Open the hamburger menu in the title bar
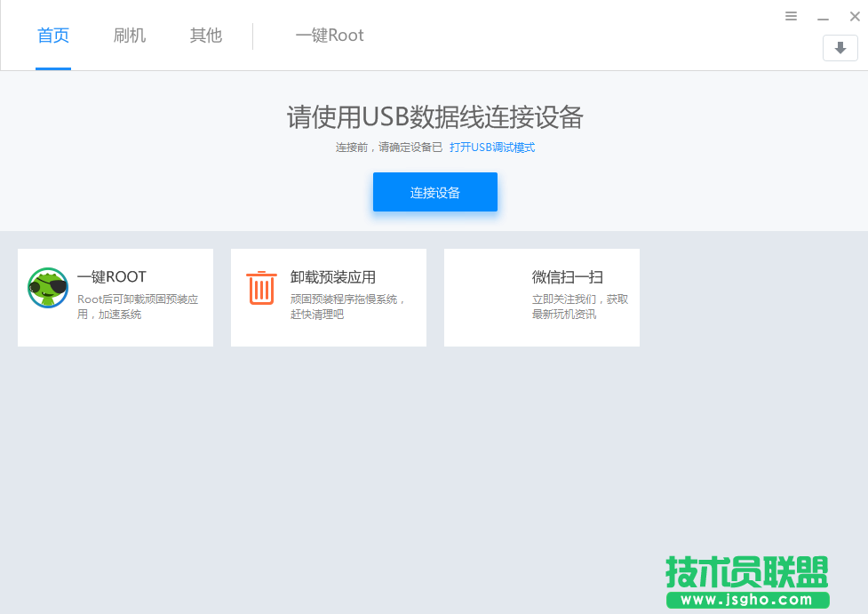868x614 pixels. pyautogui.click(x=791, y=15)
